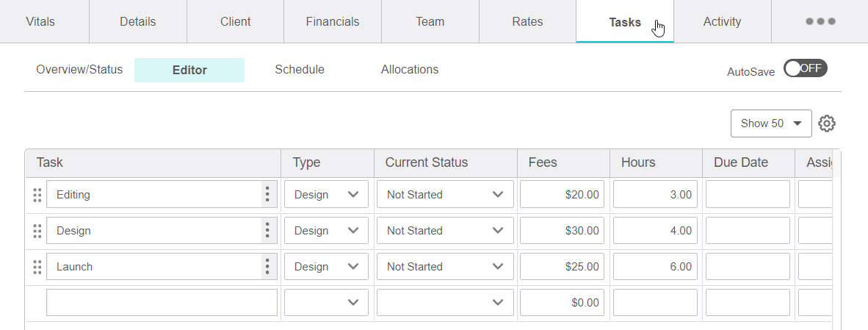Viewport: 868px width, 330px height.
Task: Open the Editing task options menu
Action: [267, 195]
